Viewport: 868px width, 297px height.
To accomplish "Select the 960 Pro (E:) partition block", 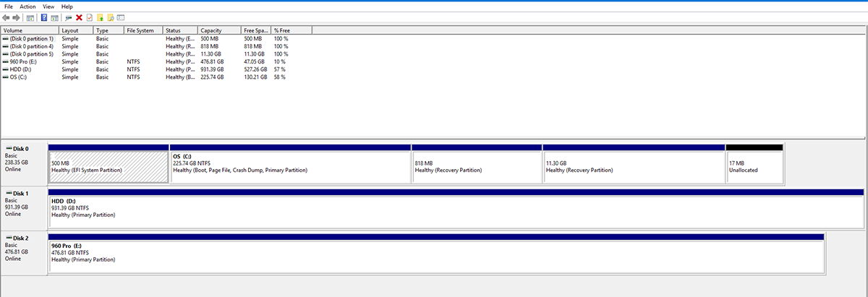I will [x=436, y=254].
